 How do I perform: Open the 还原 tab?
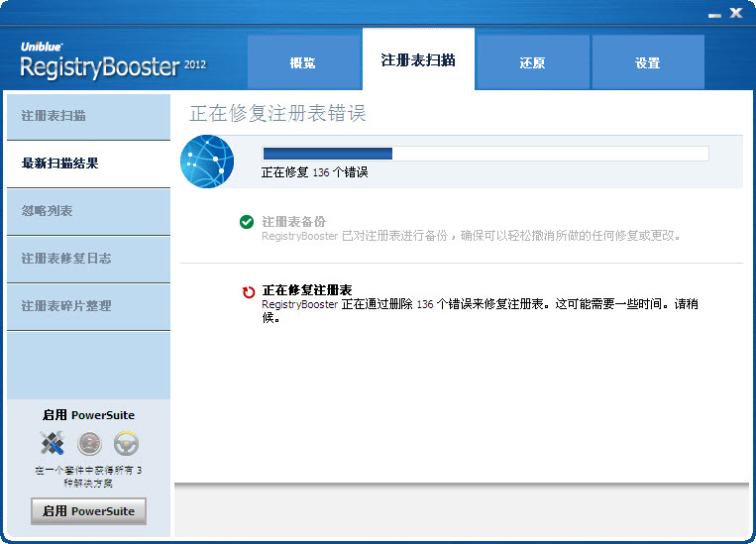532,62
